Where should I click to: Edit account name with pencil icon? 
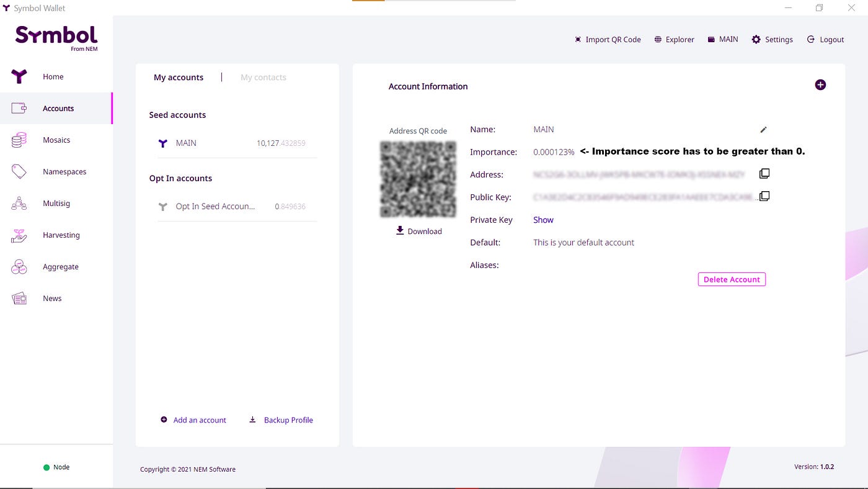click(x=763, y=130)
